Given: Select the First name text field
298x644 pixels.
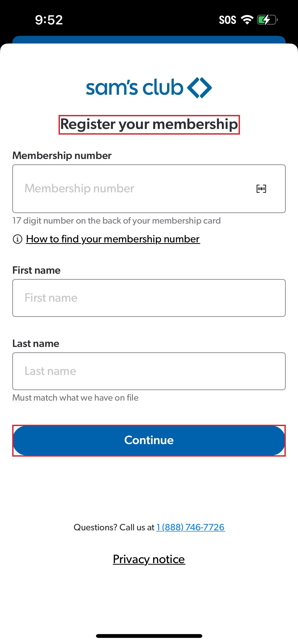Looking at the screenshot, I should 149,298.
